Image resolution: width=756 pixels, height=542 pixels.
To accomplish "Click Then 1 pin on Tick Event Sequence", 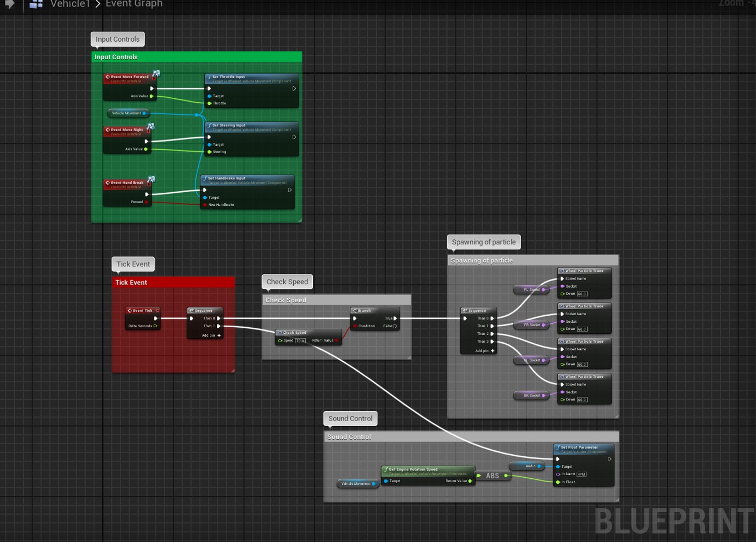I will pos(218,326).
